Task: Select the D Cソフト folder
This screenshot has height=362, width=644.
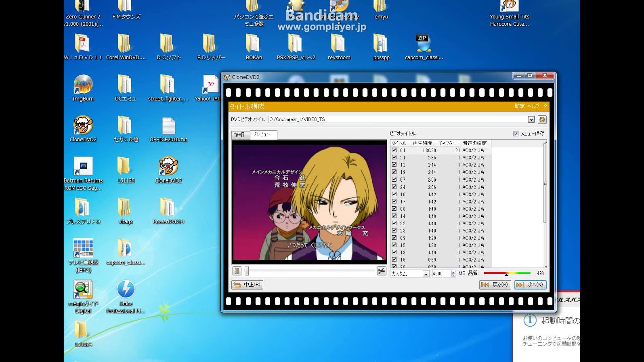Action: pyautogui.click(x=168, y=47)
